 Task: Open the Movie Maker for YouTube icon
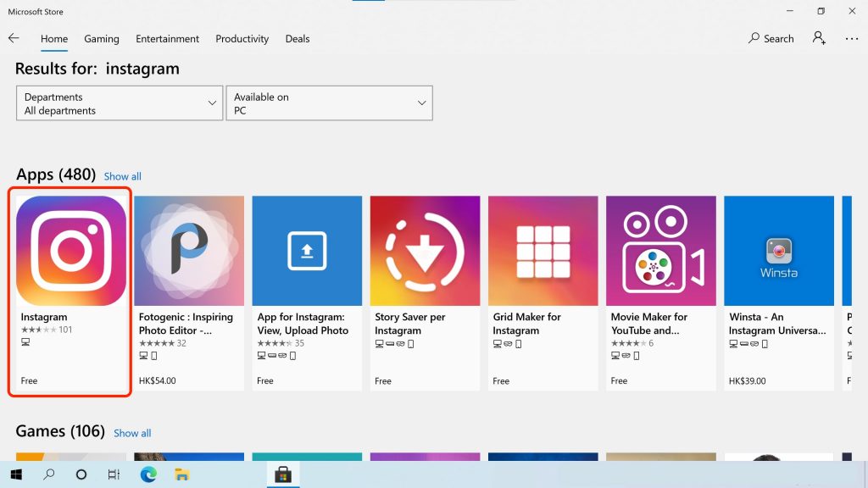click(x=660, y=251)
